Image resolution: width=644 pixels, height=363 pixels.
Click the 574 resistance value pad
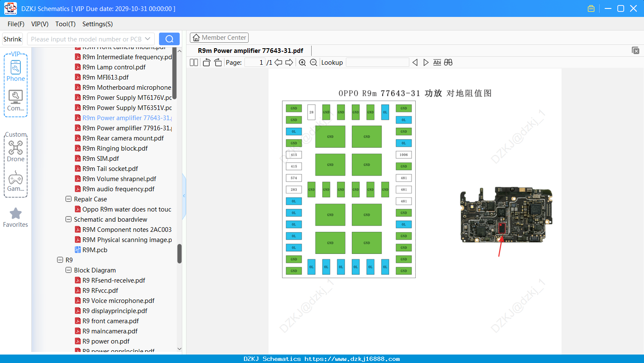point(294,178)
